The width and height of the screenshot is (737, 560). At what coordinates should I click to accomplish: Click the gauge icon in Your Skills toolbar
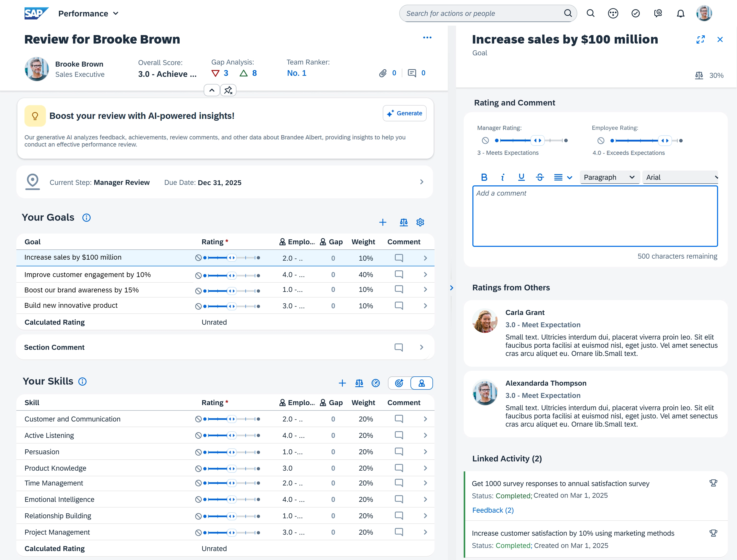click(375, 383)
